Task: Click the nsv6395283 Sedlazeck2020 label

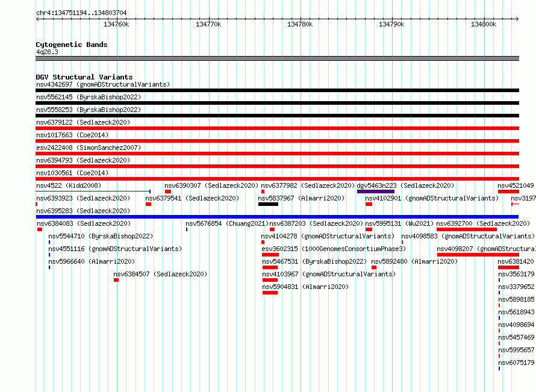Action: pos(83,211)
